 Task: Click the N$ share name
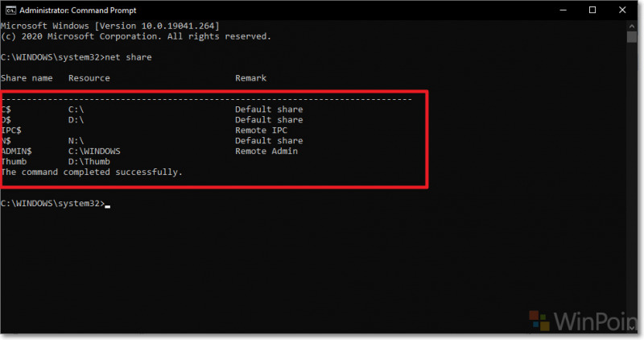pyautogui.click(x=6, y=141)
